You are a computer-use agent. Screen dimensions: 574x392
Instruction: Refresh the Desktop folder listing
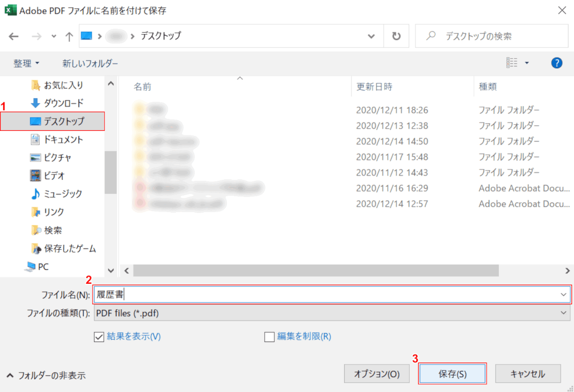point(396,36)
